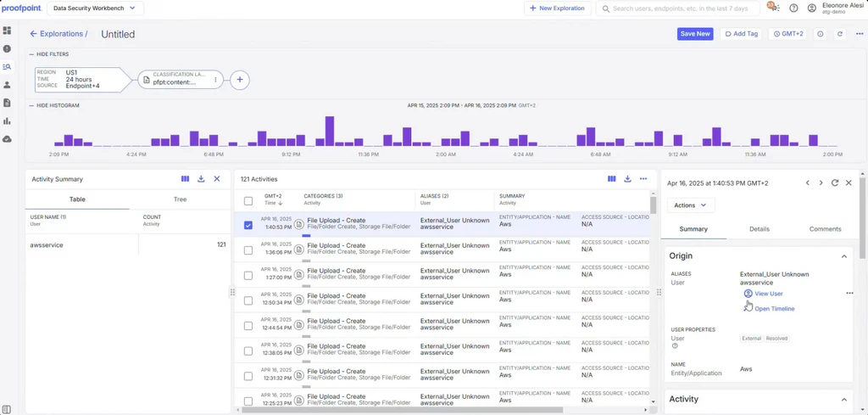Toggle sidebar panel icon at bottom left
The image size is (868, 415).
(x=7, y=409)
